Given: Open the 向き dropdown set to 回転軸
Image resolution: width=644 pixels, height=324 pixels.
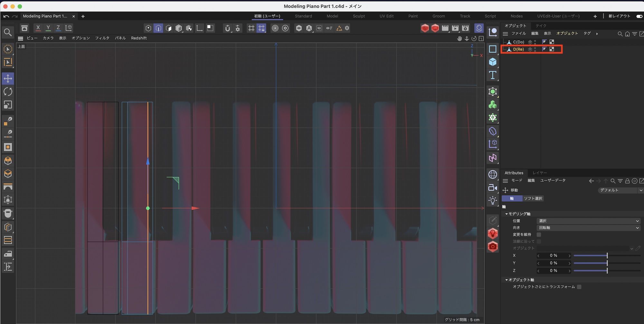Looking at the screenshot, I should [588, 228].
